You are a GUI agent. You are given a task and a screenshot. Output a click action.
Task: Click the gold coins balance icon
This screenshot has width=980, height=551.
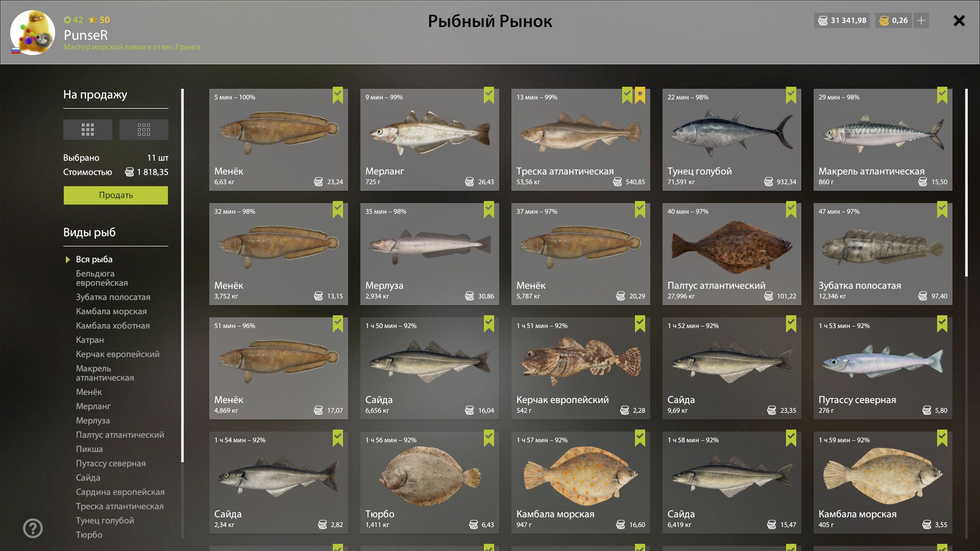pyautogui.click(x=884, y=20)
